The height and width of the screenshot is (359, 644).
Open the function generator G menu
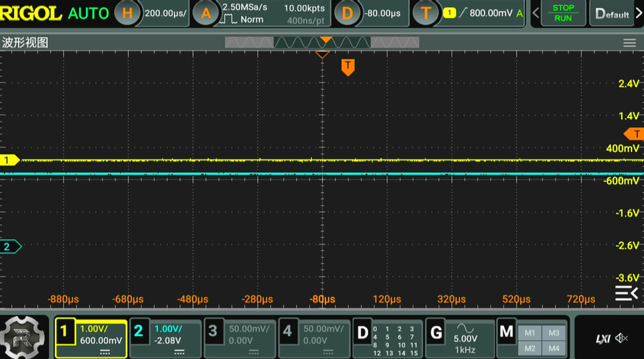tap(436, 333)
